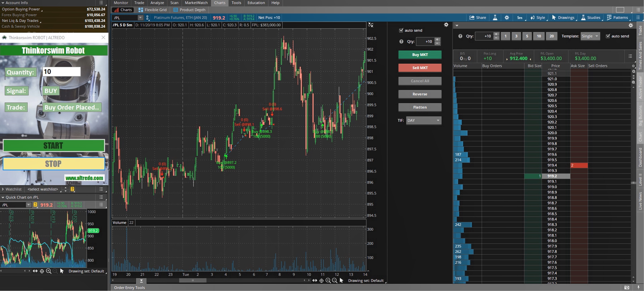Open the Scan tab

pyautogui.click(x=174, y=3)
